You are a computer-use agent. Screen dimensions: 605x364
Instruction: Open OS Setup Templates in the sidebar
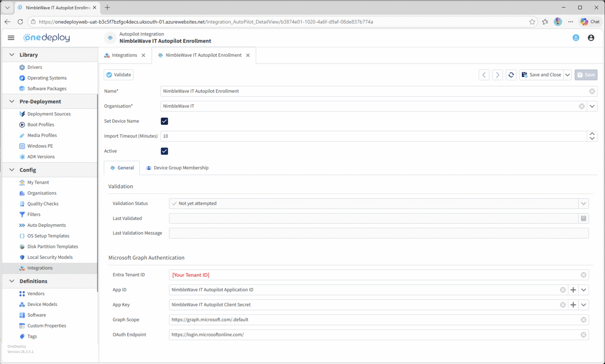pyautogui.click(x=48, y=236)
